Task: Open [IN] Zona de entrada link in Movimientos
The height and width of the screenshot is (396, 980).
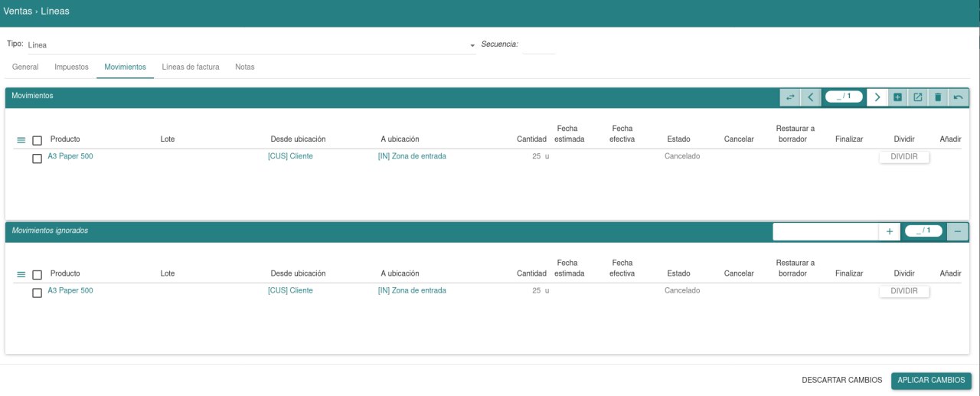Action: pos(412,156)
